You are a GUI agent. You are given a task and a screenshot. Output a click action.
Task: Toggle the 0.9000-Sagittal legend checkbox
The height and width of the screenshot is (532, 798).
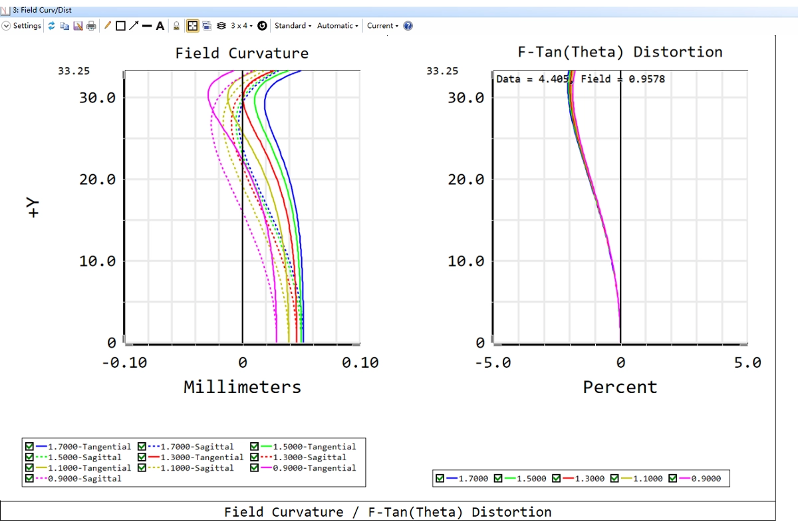tap(29, 478)
